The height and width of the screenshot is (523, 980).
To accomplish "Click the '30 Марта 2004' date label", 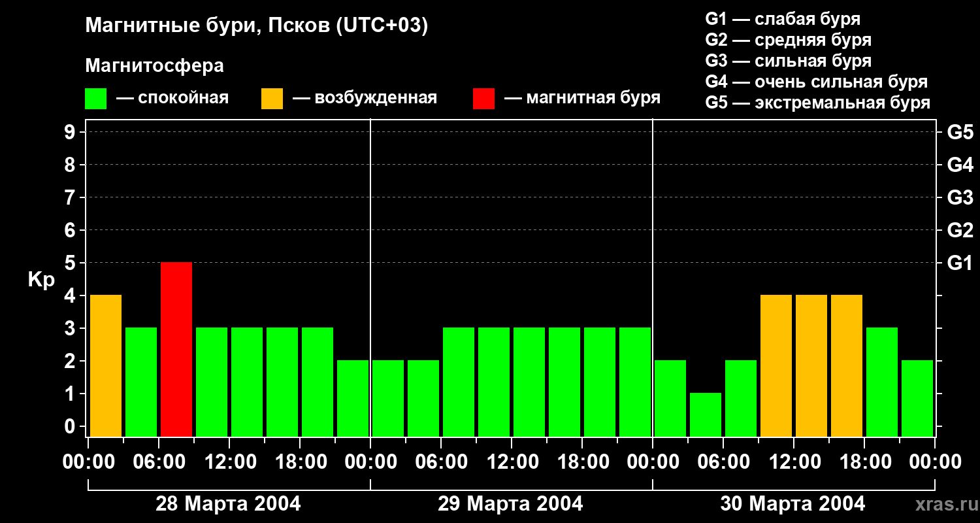I will tap(792, 504).
